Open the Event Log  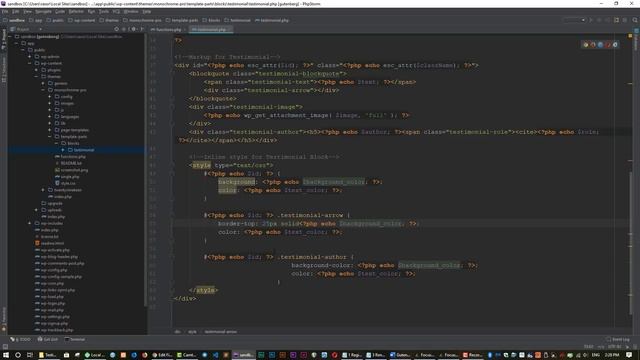point(618,339)
